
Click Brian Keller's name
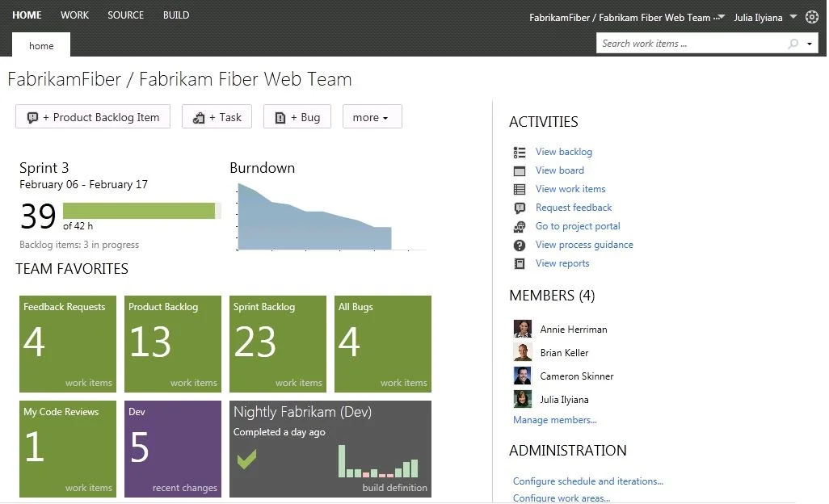pos(564,352)
